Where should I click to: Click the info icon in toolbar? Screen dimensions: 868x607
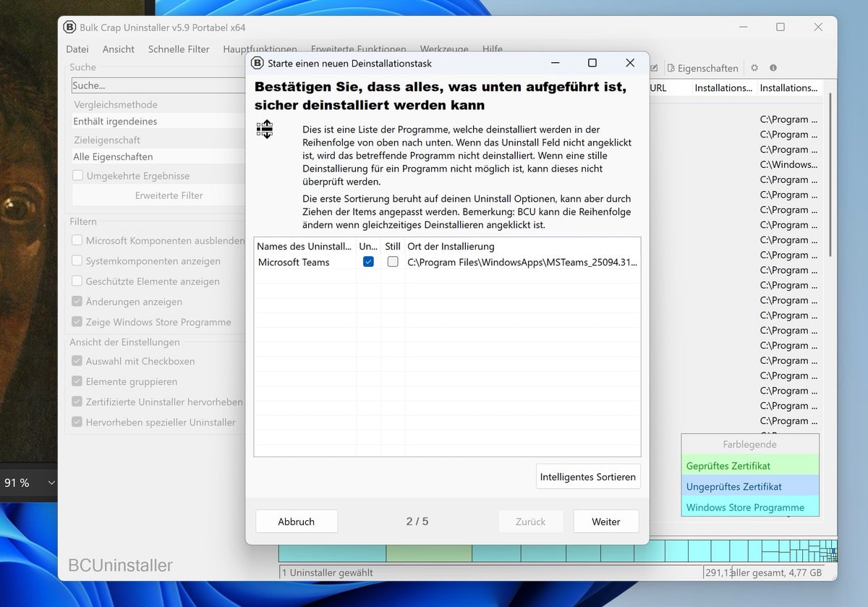pyautogui.click(x=773, y=68)
